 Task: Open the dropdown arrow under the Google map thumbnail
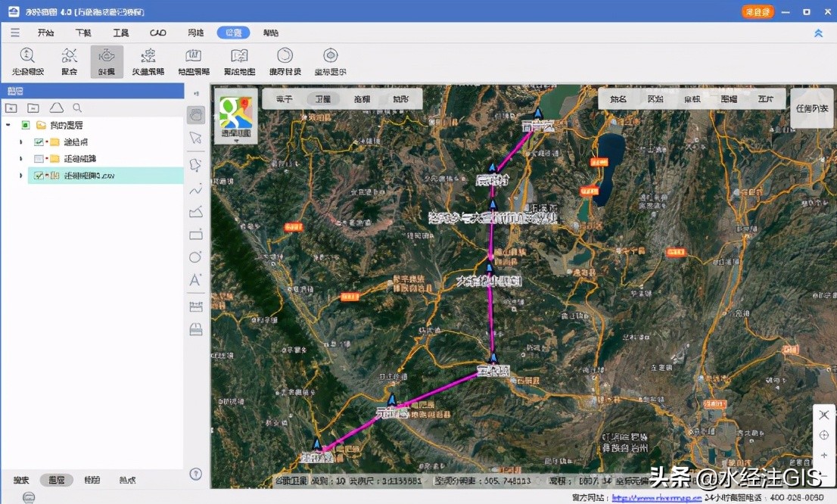point(235,141)
